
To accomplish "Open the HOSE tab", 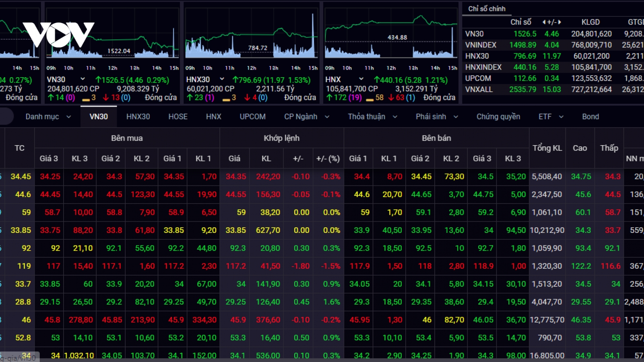I will pos(178,117).
